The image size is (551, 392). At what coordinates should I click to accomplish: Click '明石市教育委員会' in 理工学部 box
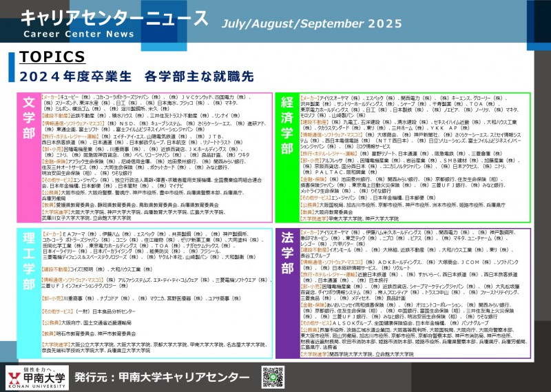[76, 333]
